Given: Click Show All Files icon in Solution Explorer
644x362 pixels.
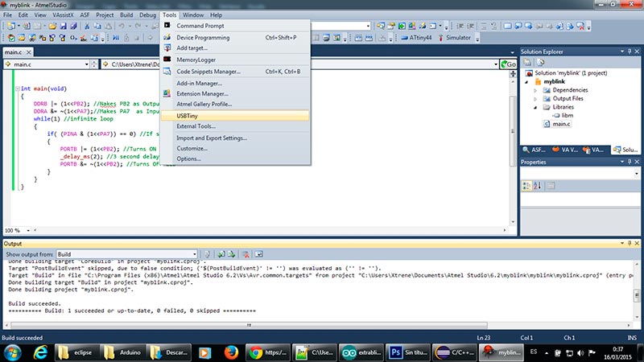Looking at the screenshot, I should tap(541, 63).
